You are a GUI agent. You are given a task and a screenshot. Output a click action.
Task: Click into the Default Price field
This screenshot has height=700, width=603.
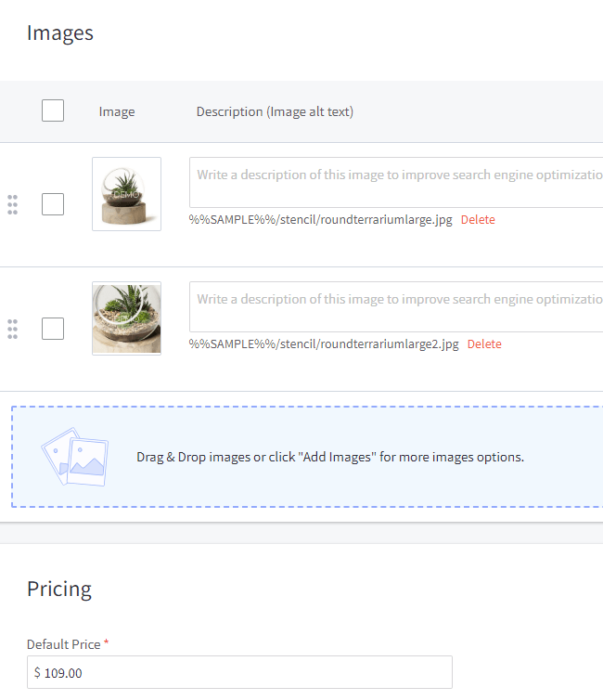click(241, 672)
